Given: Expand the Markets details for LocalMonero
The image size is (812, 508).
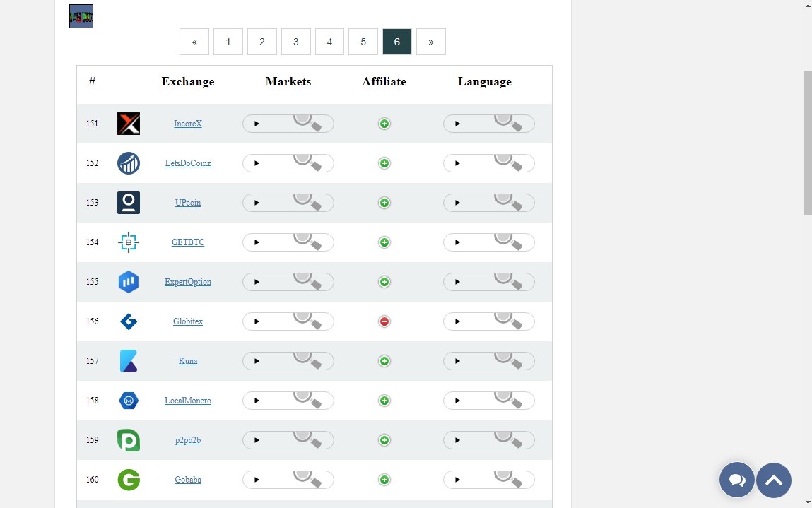Looking at the screenshot, I should pyautogui.click(x=257, y=401).
